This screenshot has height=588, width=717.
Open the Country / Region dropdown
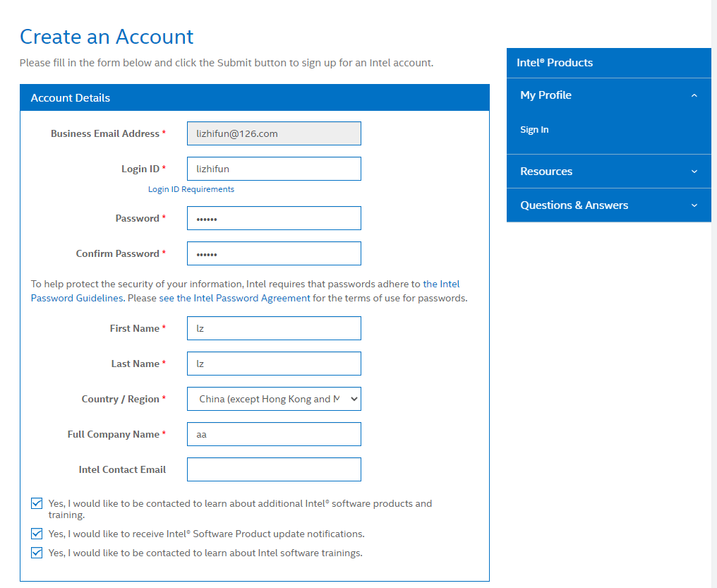coord(274,399)
